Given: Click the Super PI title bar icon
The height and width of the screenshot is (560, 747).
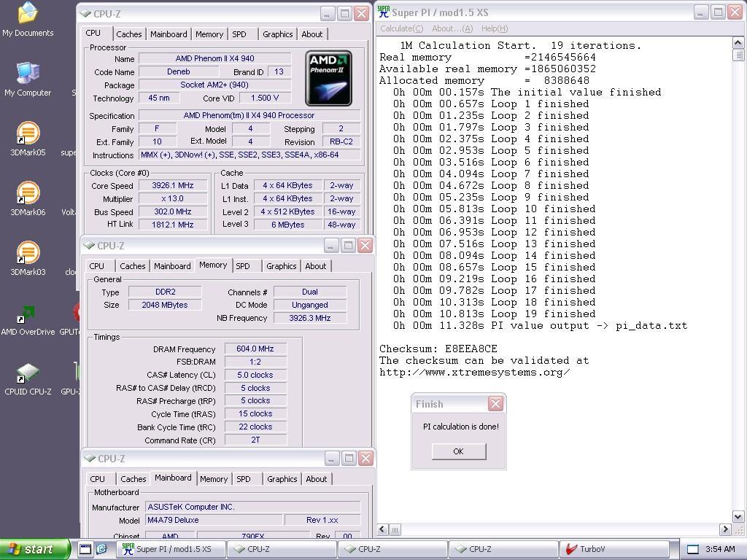Looking at the screenshot, I should pyautogui.click(x=384, y=12).
